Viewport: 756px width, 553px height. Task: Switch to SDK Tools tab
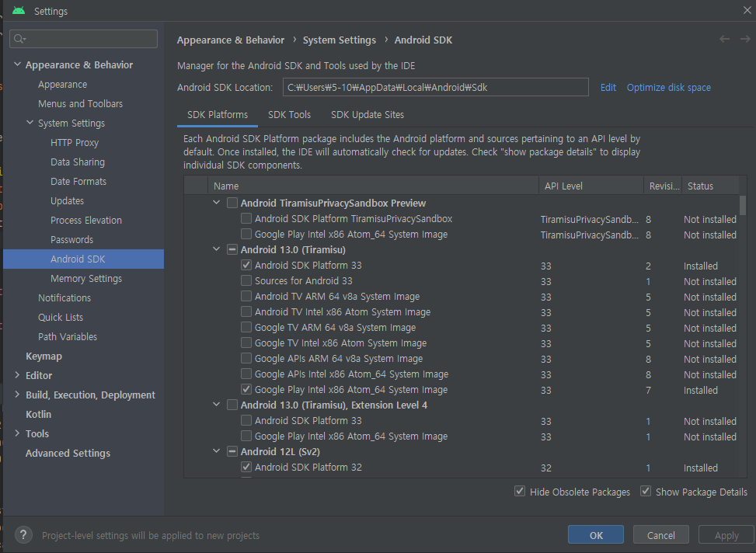[x=289, y=115]
